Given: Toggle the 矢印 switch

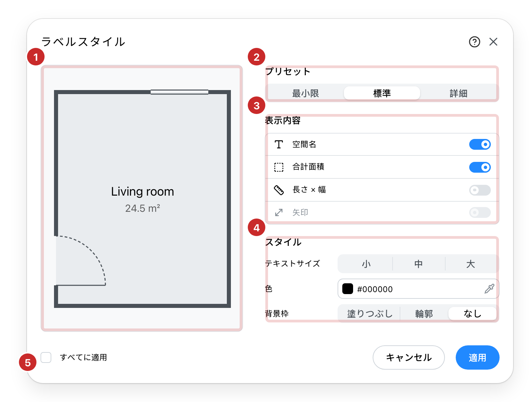Looking at the screenshot, I should pyautogui.click(x=480, y=212).
